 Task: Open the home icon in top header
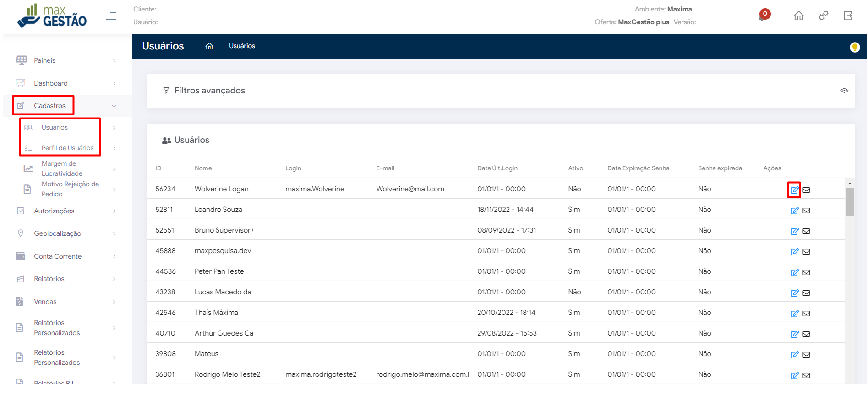tap(798, 16)
